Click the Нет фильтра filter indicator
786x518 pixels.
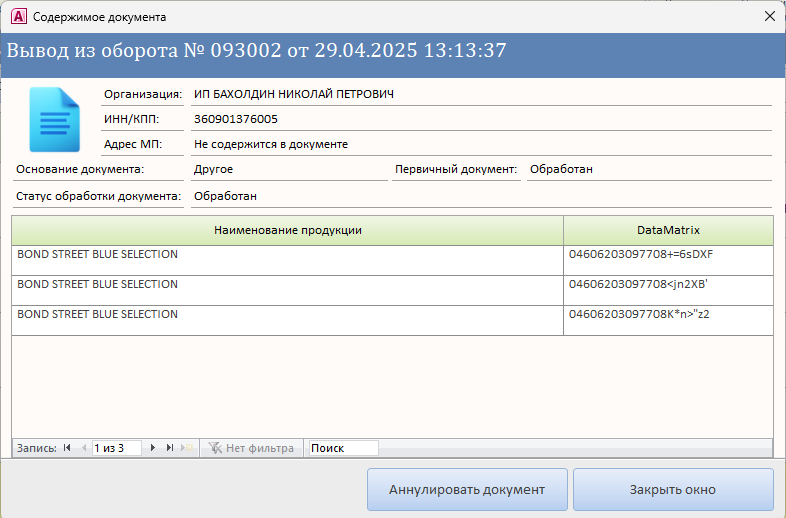pos(251,448)
